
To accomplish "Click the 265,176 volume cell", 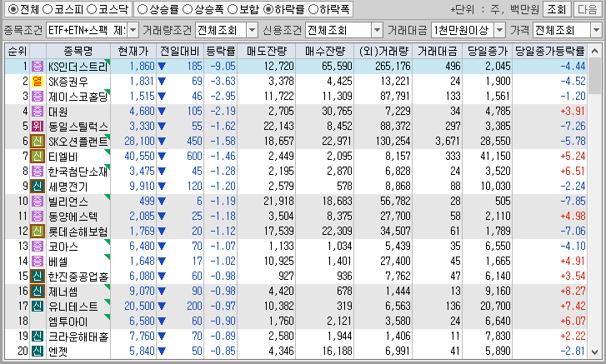I will [393, 67].
